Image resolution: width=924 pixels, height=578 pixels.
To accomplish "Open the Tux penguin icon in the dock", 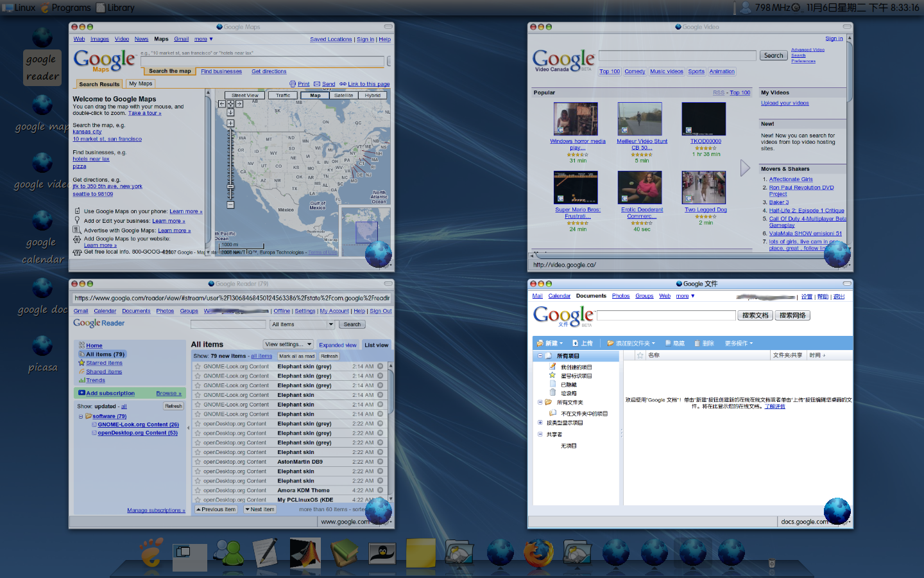I will 382,553.
